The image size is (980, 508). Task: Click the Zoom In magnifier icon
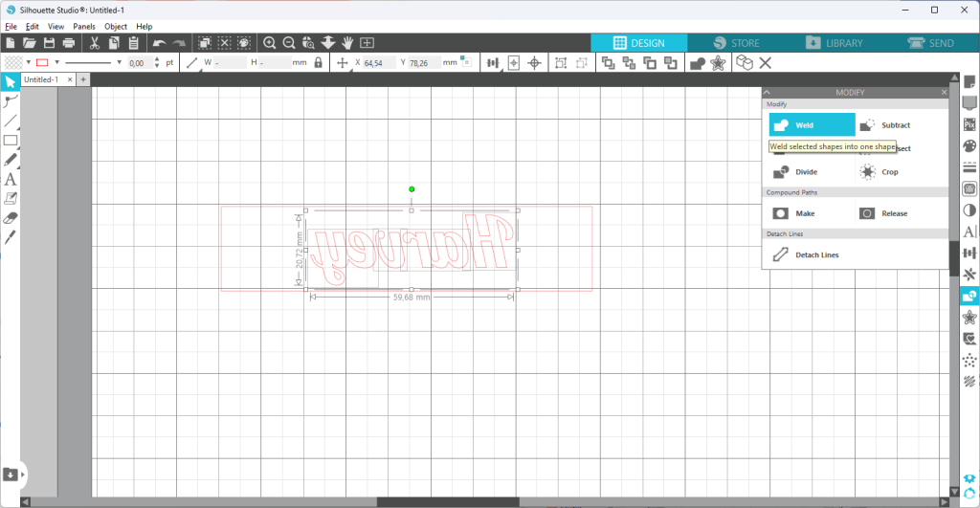[269, 42]
